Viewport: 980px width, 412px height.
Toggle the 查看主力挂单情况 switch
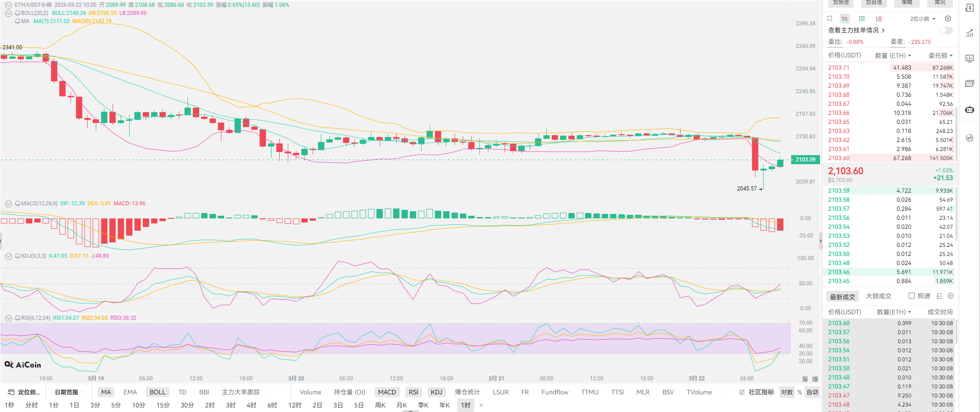pyautogui.click(x=946, y=30)
